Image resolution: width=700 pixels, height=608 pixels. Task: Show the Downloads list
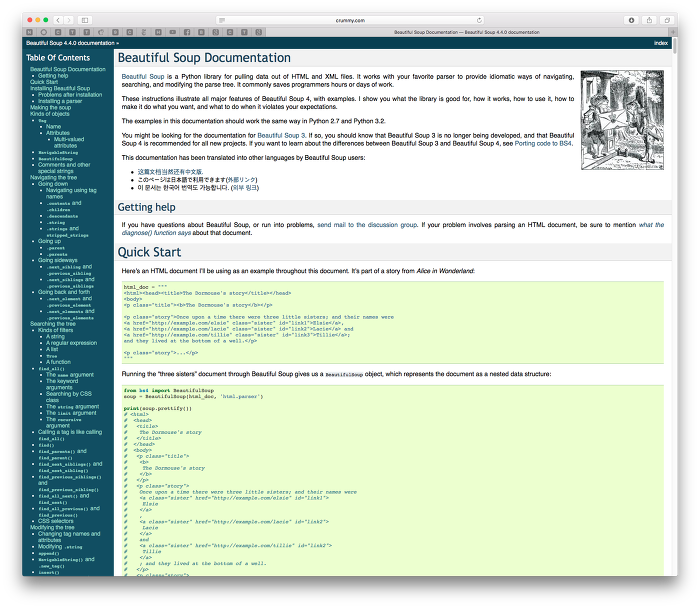[631, 20]
